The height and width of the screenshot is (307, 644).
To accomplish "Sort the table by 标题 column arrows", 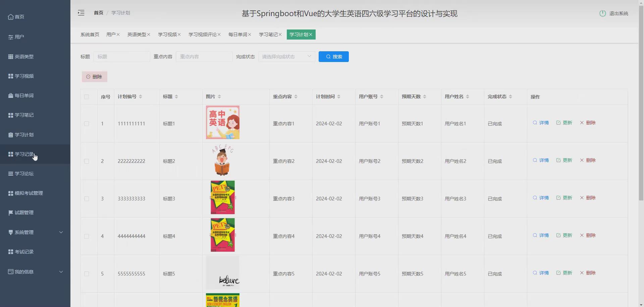I will 176,97.
